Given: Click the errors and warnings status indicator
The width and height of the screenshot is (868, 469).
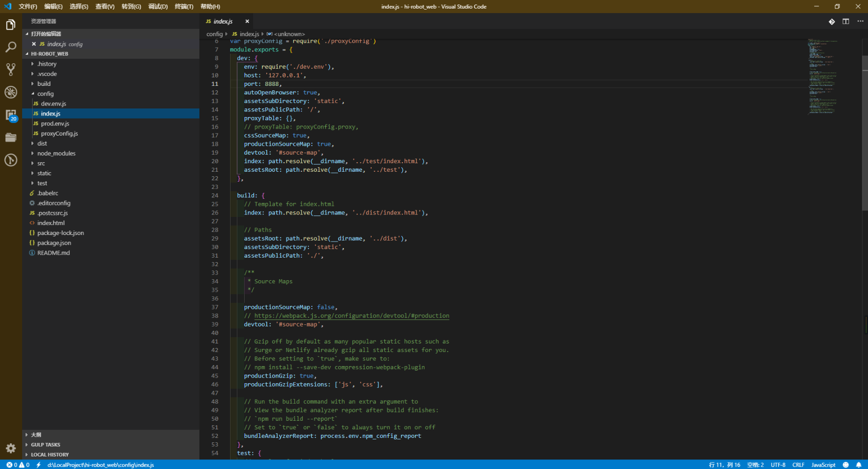Looking at the screenshot, I should (x=18, y=465).
